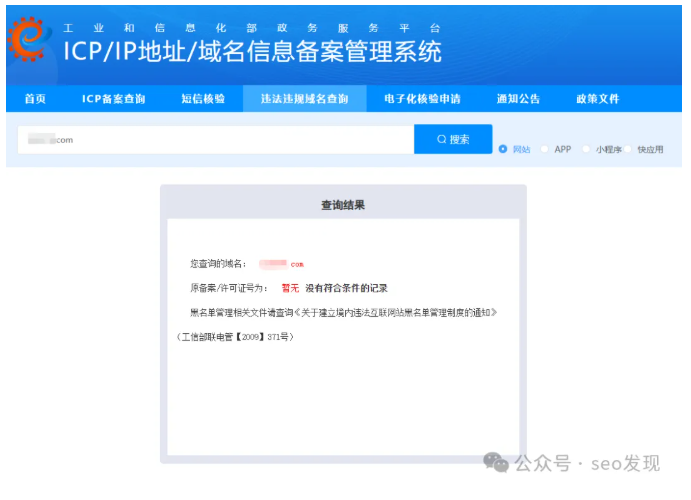Click the red blurred .com domain result
This screenshot has width=691, height=500.
(282, 264)
